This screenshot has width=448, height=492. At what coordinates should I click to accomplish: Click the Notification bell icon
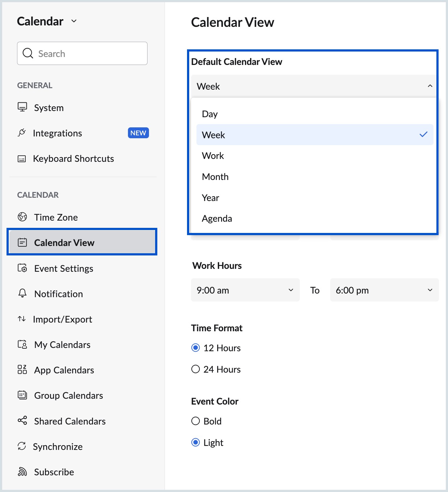(x=22, y=293)
